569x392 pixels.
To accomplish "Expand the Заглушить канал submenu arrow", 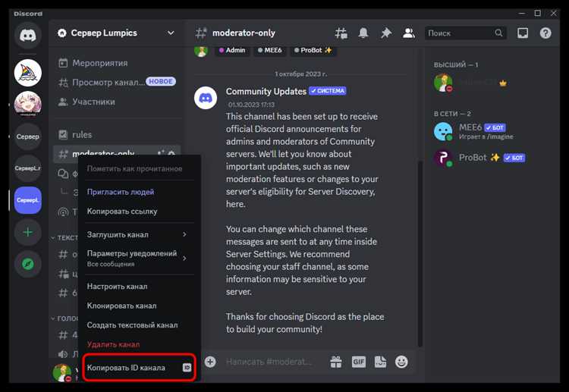I will click(x=184, y=234).
